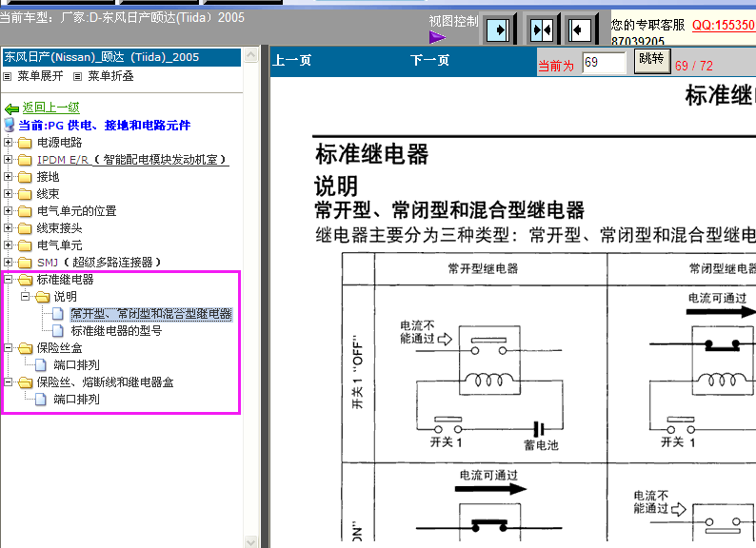Click the document icon for 常开型、常闭型和混合型继电器

tap(58, 314)
